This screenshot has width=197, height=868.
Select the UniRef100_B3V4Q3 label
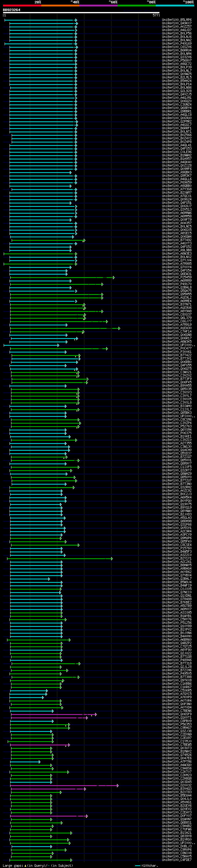177,789
